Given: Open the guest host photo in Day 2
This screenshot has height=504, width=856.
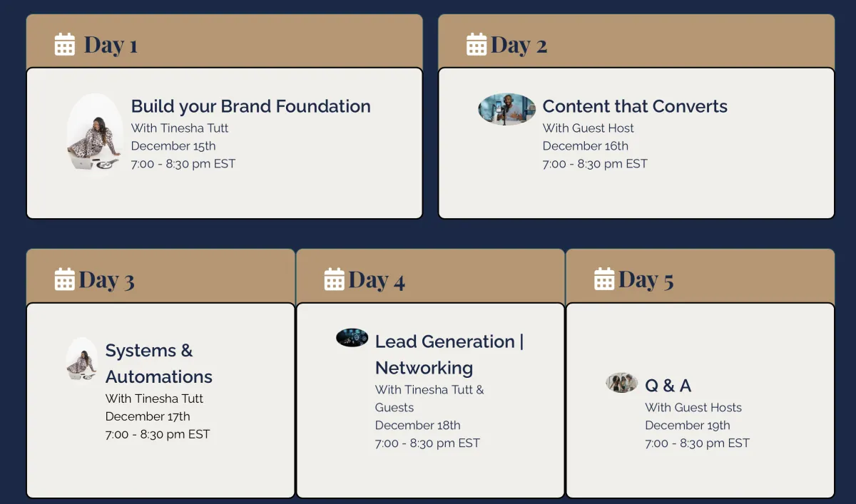Looking at the screenshot, I should pyautogui.click(x=506, y=109).
